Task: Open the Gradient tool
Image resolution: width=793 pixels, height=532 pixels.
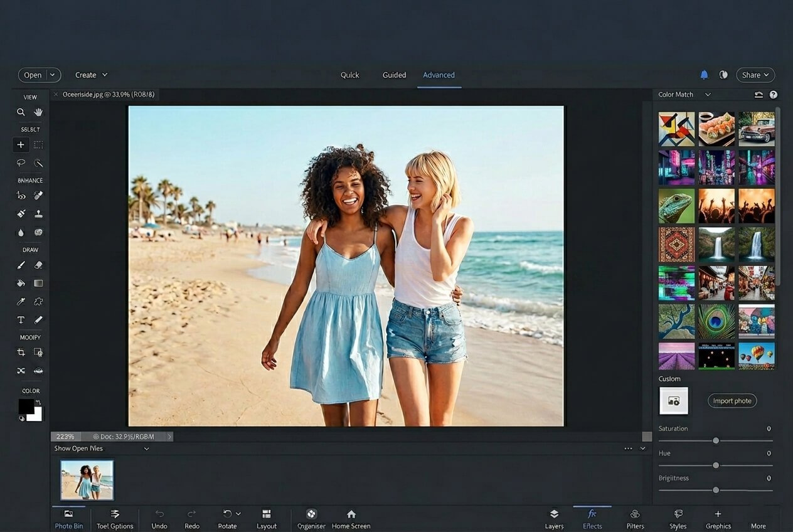Action: tap(38, 283)
